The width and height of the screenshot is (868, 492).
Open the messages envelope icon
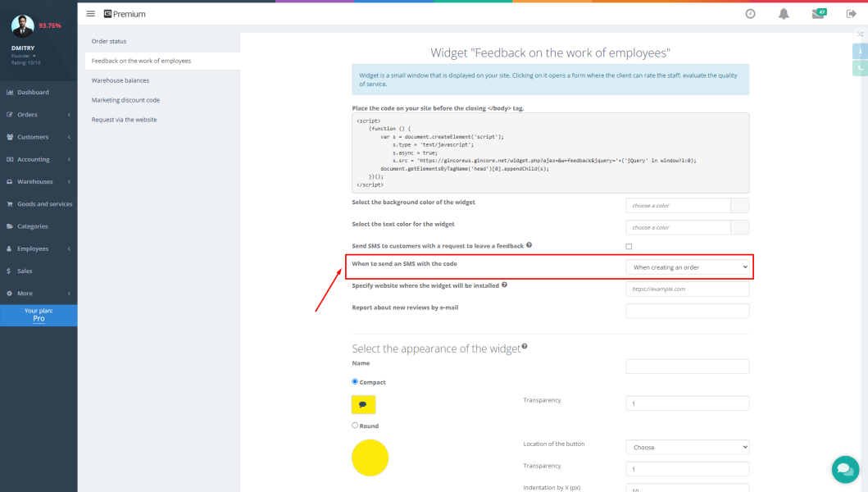pos(817,14)
